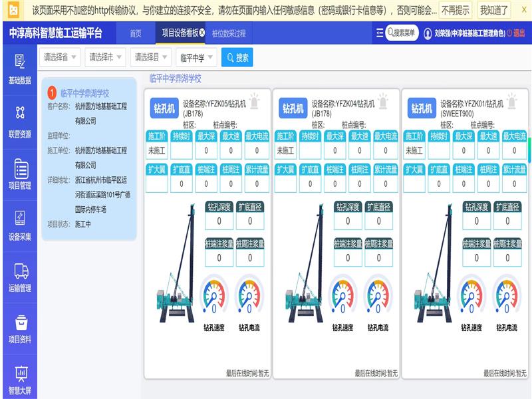Open 联营资源 sidebar module
This screenshot has height=399, width=532.
tap(19, 122)
